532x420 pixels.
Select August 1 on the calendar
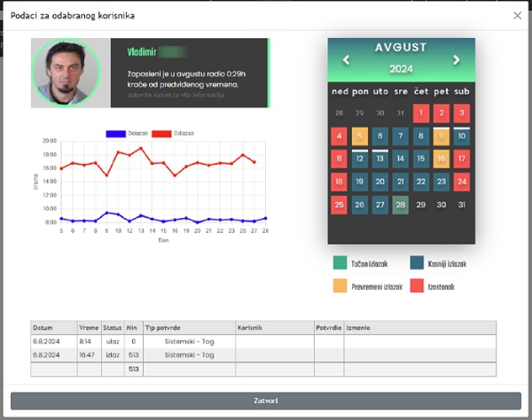tap(420, 113)
